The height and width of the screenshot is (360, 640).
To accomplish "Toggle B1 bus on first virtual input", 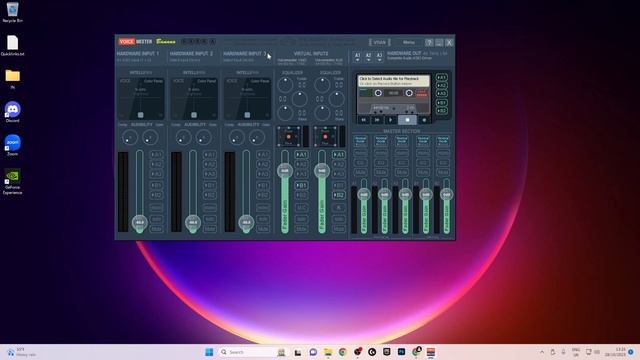I will point(301,185).
